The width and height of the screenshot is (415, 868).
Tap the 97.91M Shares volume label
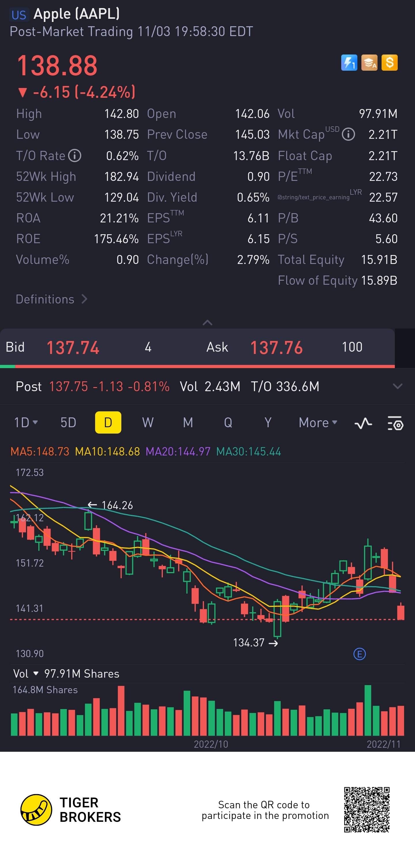(82, 674)
